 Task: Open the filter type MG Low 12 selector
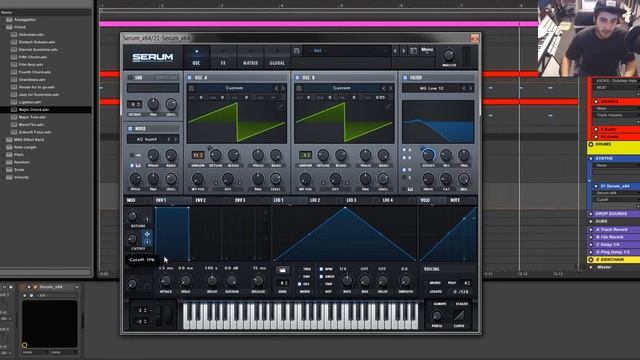point(431,88)
